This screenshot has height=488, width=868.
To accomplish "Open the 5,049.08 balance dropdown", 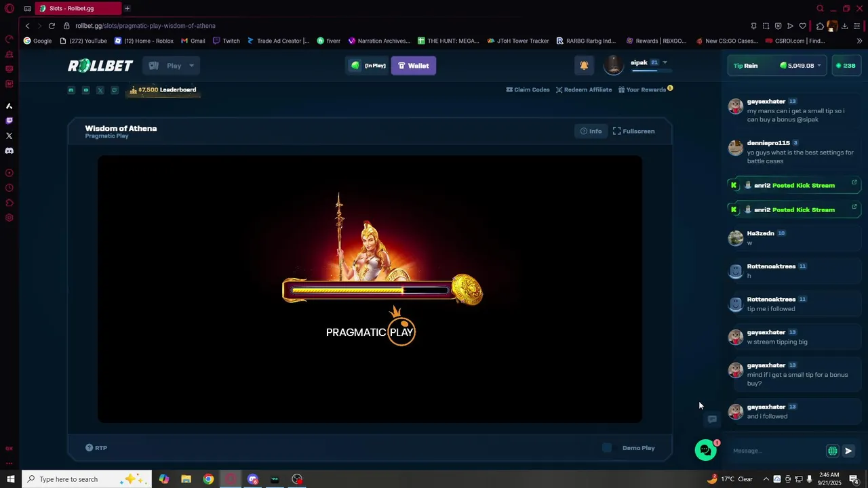I will (800, 66).
